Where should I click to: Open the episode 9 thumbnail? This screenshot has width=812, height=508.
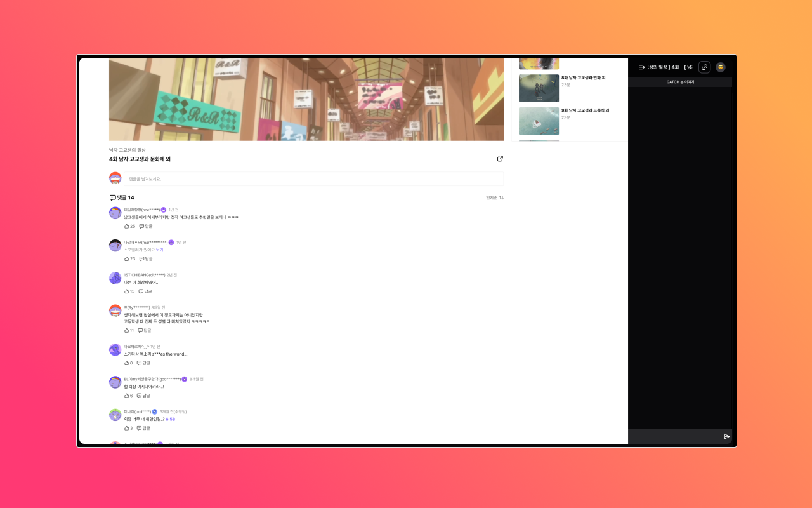point(539,121)
